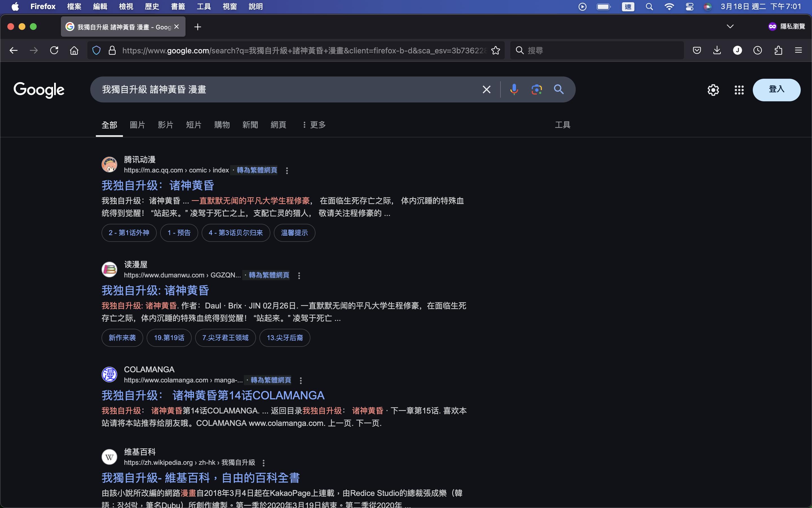This screenshot has height=508, width=812.
Task: Bookmark this page with the star
Action: pyautogui.click(x=496, y=51)
